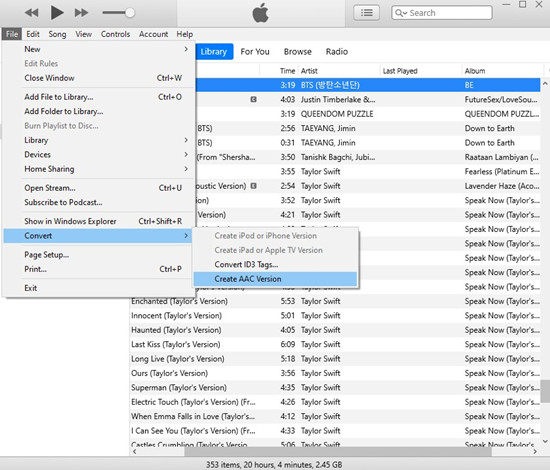Screen dimensions: 550x470
Task: Select Electric Touch (Taylor's Version) song
Action: pyautogui.click(x=193, y=402)
